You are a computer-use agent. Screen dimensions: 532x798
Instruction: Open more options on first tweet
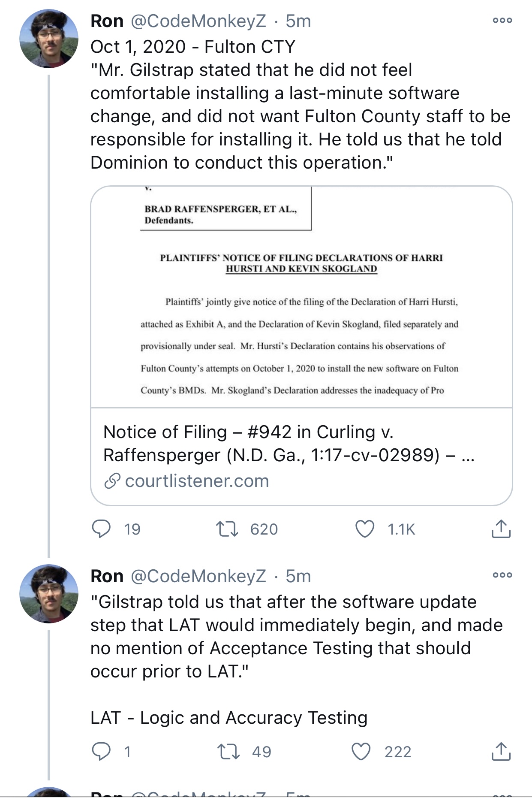coord(502,20)
